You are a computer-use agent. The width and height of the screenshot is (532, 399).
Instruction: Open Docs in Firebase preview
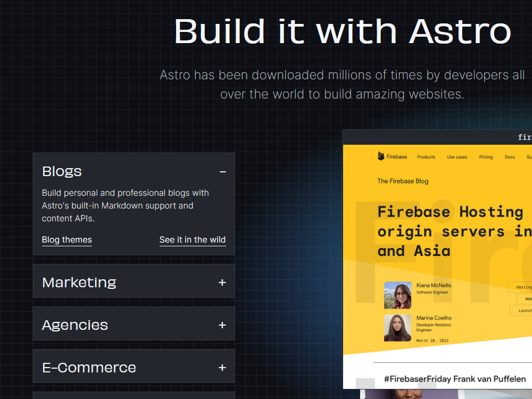pyautogui.click(x=510, y=157)
